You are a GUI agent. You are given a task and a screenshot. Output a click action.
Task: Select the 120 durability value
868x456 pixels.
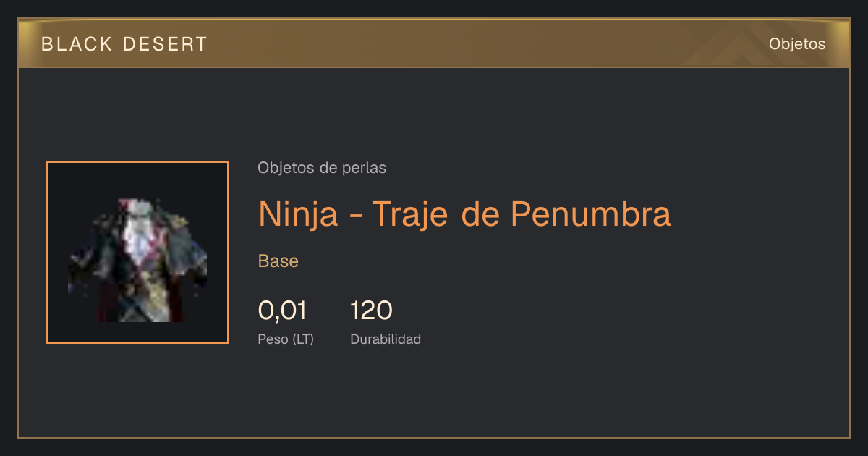click(x=371, y=311)
